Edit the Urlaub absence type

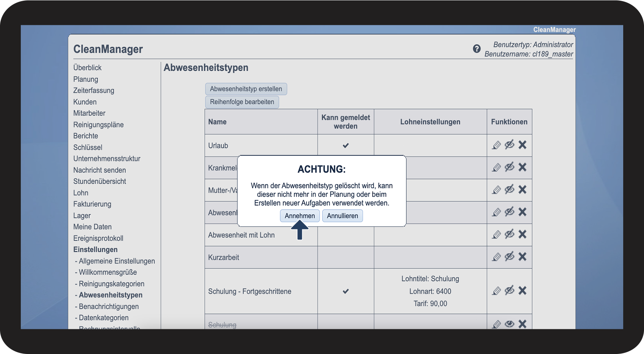click(x=496, y=145)
